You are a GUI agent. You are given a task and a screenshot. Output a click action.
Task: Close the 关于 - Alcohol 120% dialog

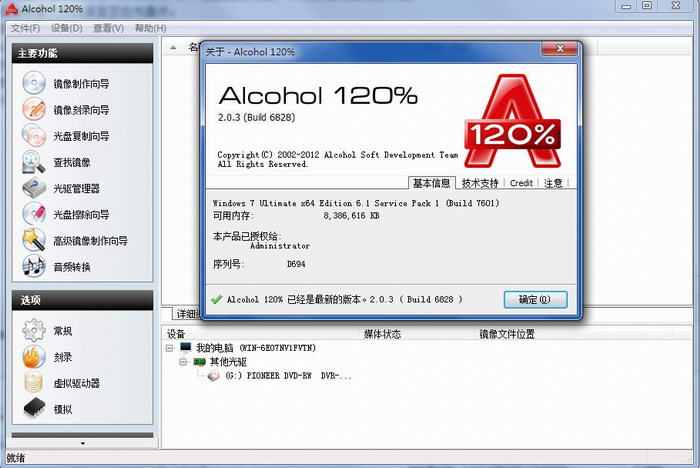560,48
